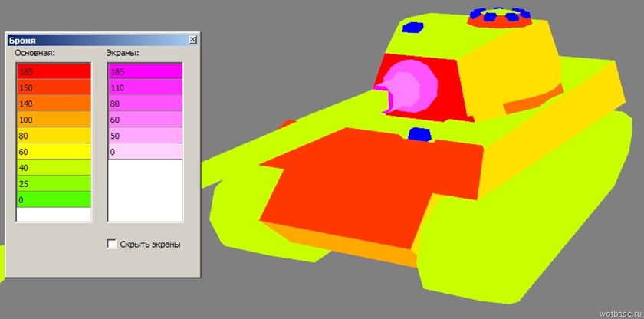Image resolution: width=644 pixels, height=319 pixels.
Task: Click the 40 lime main armor swatch
Action: 54,168
